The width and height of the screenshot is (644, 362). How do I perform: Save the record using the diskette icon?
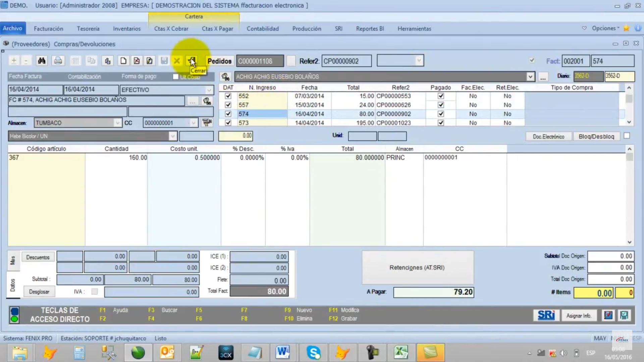click(x=164, y=61)
